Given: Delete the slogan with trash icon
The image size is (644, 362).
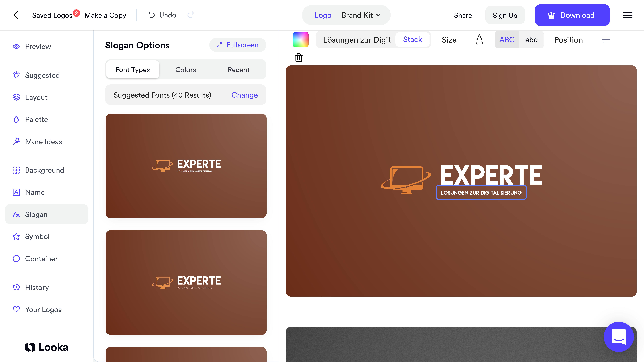Looking at the screenshot, I should pyautogui.click(x=299, y=57).
